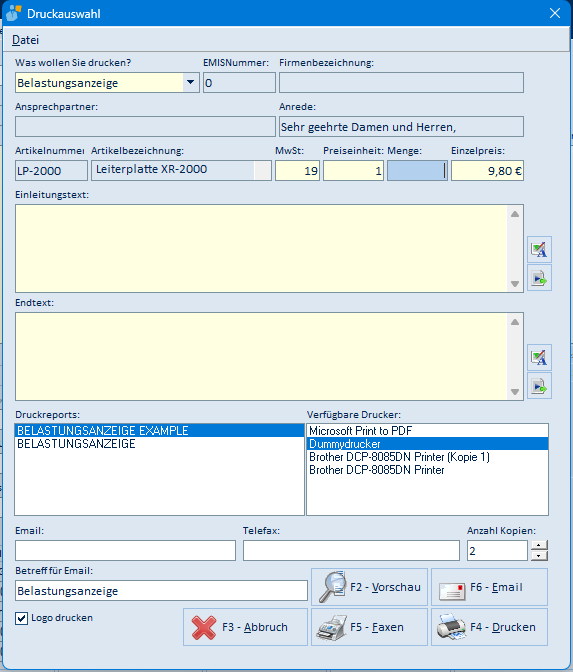Click insert text block icon beside Einleitungstext

point(539,278)
